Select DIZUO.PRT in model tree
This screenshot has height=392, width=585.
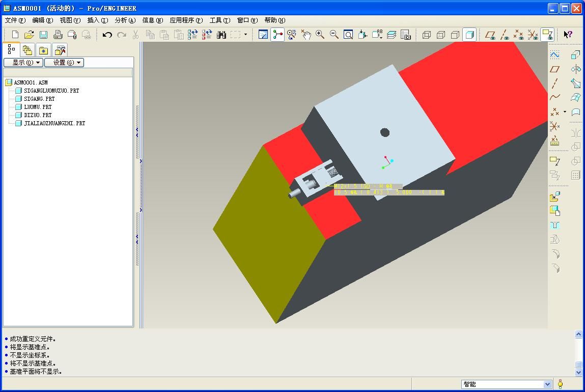38,115
